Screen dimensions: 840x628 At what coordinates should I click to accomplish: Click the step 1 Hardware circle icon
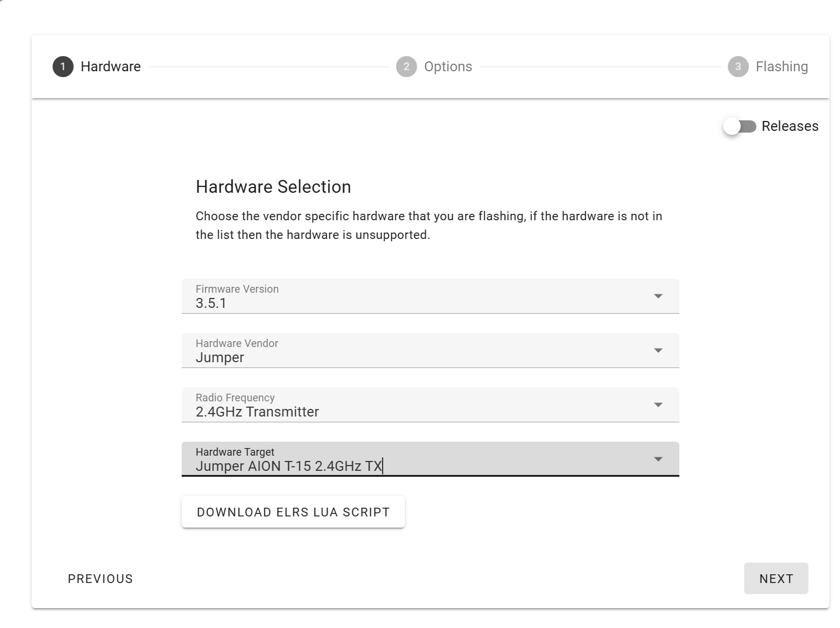[63, 67]
